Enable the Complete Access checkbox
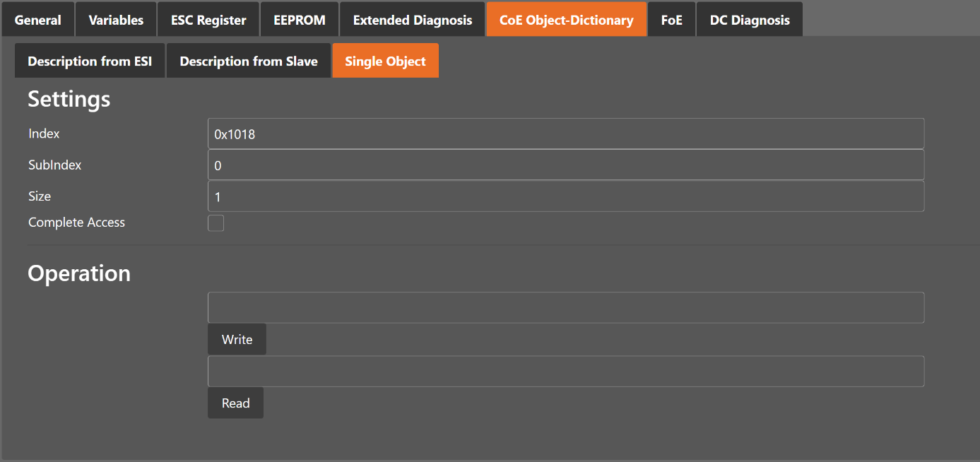This screenshot has width=980, height=462. click(216, 223)
